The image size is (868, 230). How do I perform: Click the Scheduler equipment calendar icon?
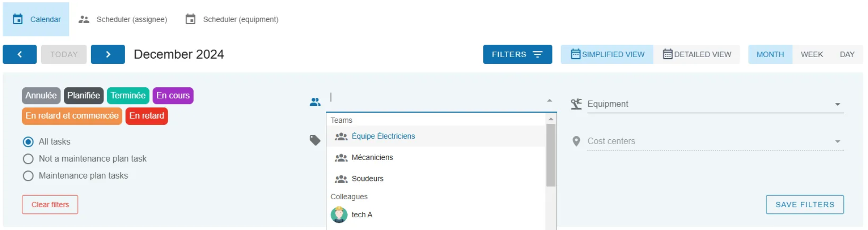(190, 19)
